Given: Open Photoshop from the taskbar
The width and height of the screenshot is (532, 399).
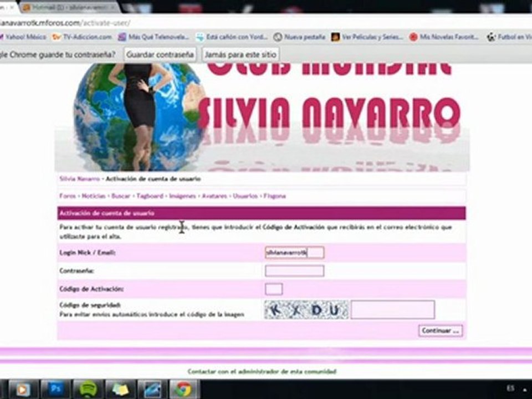Looking at the screenshot, I should click(x=55, y=389).
